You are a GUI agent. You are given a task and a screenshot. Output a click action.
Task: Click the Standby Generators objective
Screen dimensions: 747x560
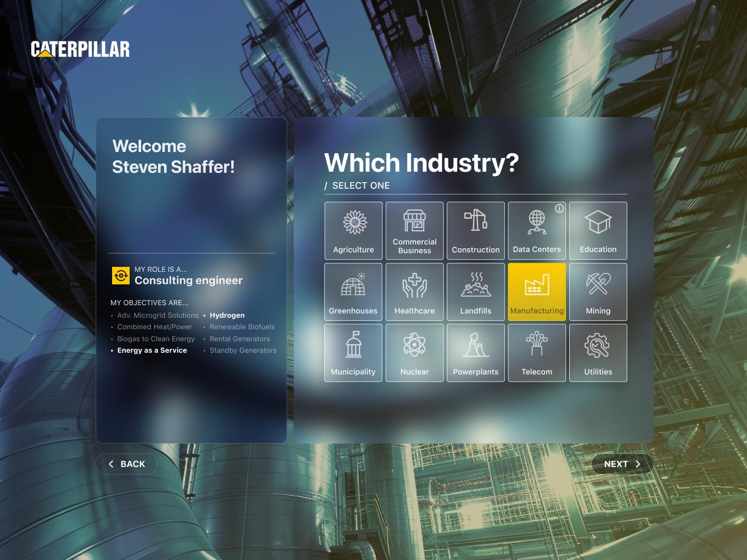pyautogui.click(x=243, y=351)
